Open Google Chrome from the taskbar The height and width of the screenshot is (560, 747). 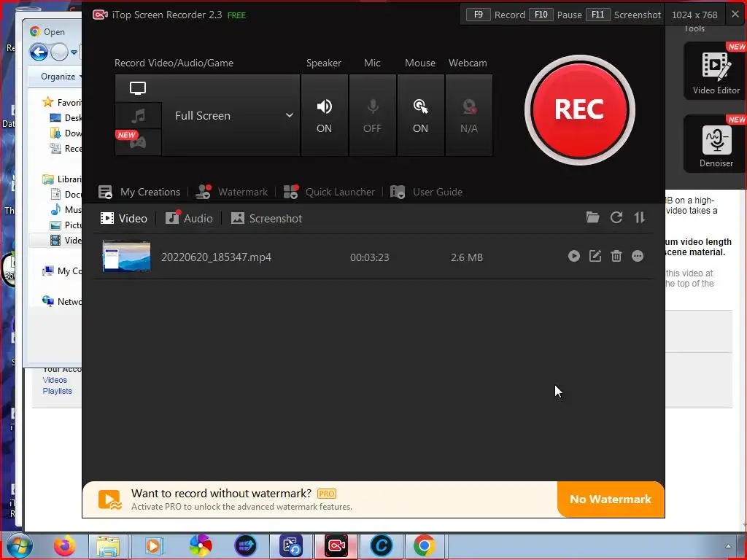click(x=424, y=545)
